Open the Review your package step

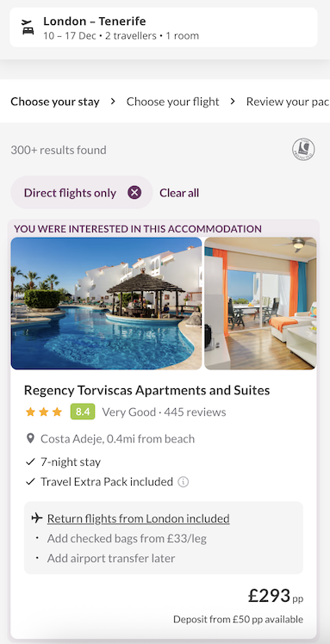288,102
